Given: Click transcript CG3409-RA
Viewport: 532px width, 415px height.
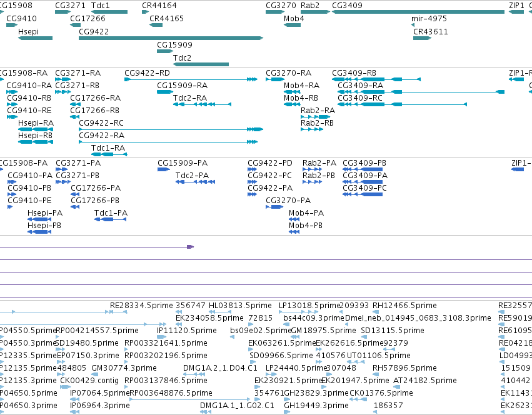Looking at the screenshot, I should point(360,86).
